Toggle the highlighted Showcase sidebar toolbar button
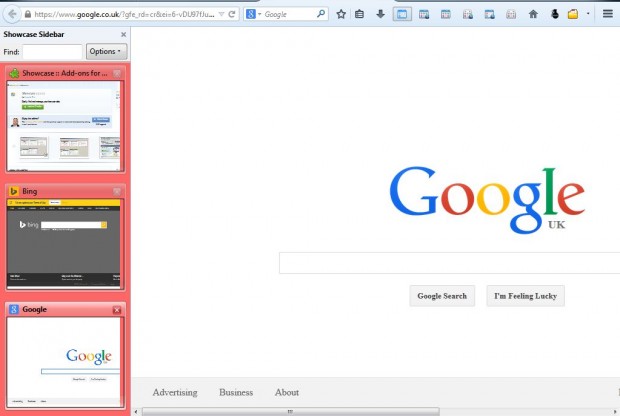The width and height of the screenshot is (620, 416). 401,14
